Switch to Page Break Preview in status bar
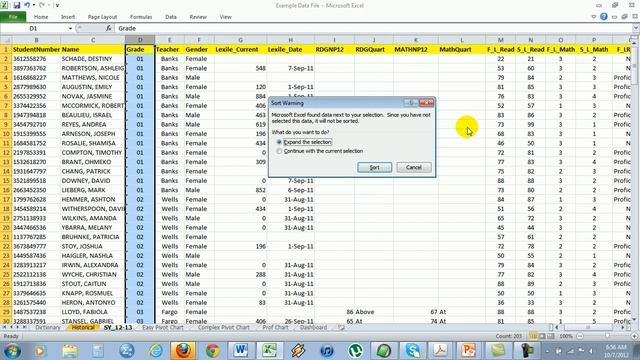The image size is (640, 360). point(551,336)
